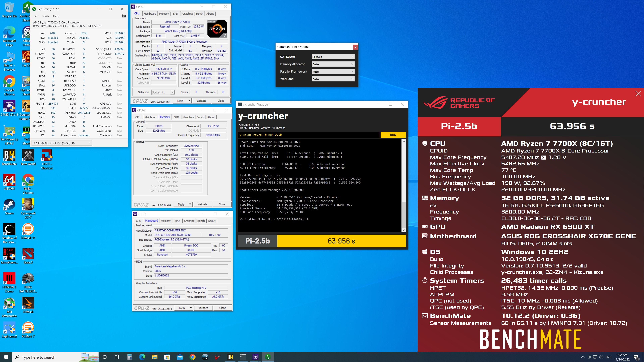The image size is (644, 362).
Task: Click the Core Speed value 5474.20 MHz
Action: pyautogui.click(x=164, y=69)
